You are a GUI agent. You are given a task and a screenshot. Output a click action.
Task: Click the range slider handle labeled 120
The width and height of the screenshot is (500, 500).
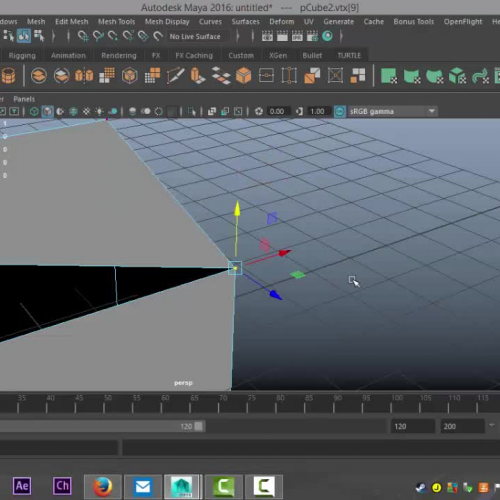[198, 426]
